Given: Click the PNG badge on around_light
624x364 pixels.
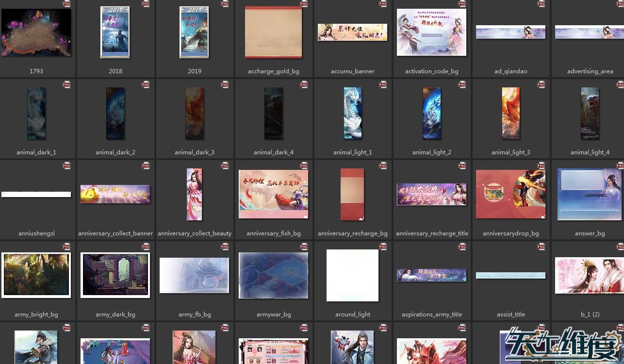Looking at the screenshot, I should 383,247.
